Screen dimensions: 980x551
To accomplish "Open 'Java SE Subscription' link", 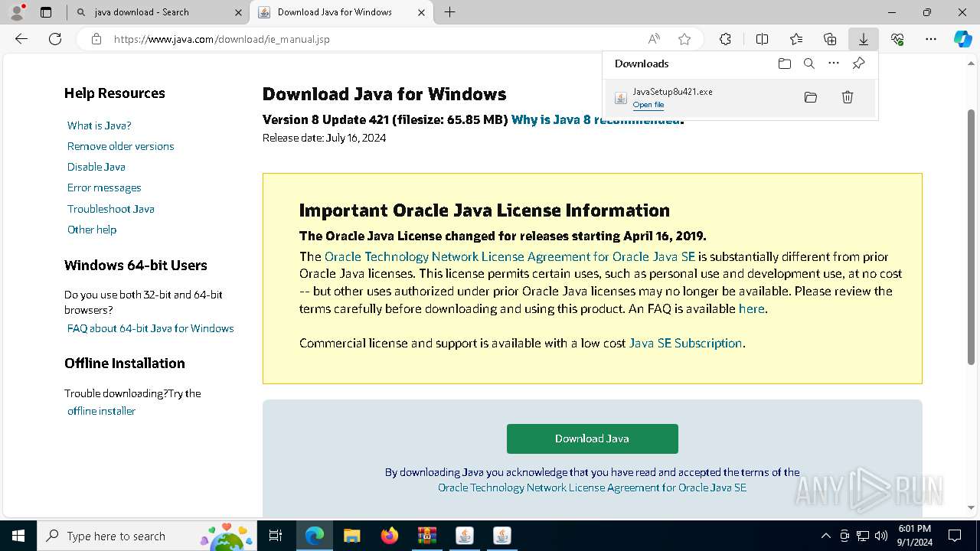I will 685,343.
